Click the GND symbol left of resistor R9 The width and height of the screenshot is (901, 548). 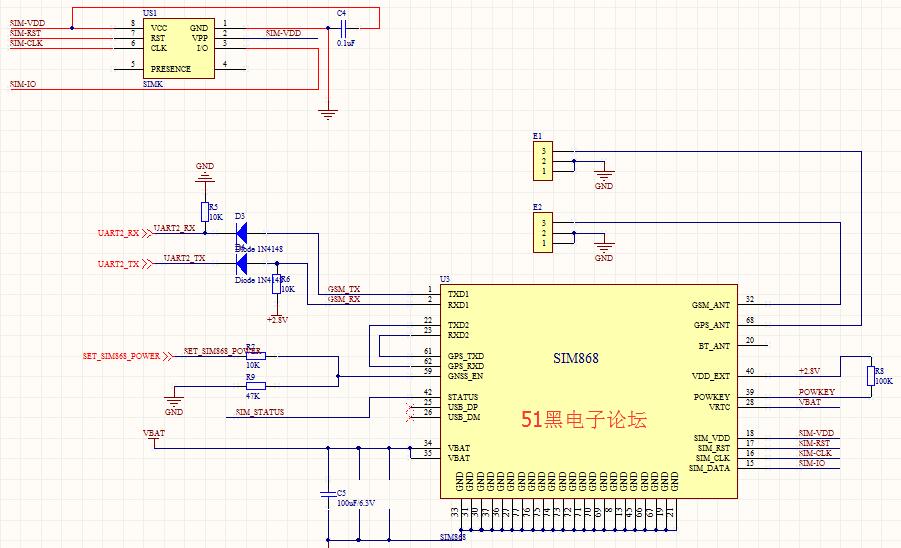pyautogui.click(x=174, y=402)
